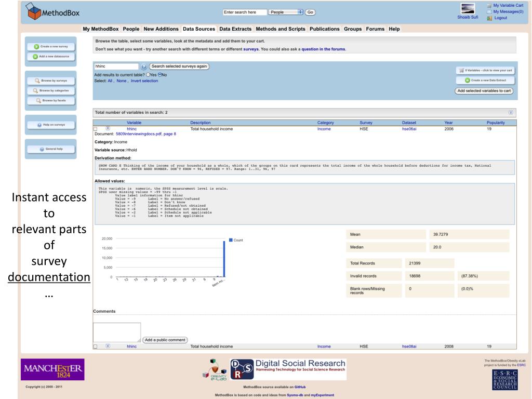The width and height of the screenshot is (532, 399).
Task: Open the People menu item
Action: pyautogui.click(x=131, y=29)
